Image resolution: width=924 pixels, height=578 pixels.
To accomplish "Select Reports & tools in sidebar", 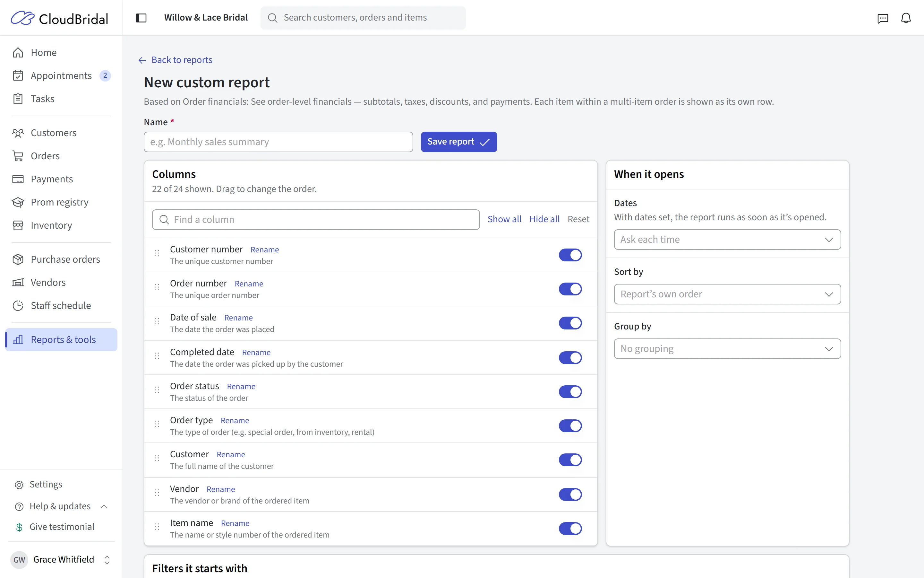I will (61, 339).
